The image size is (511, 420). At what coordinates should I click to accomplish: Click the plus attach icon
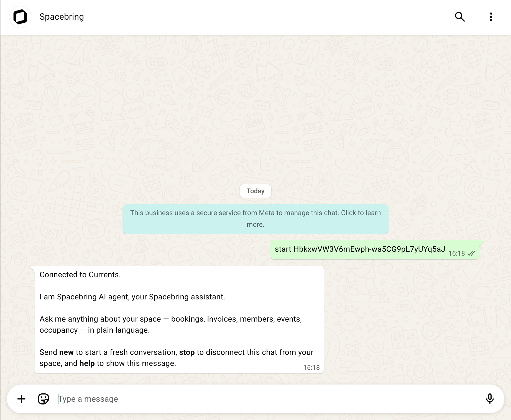(x=21, y=399)
